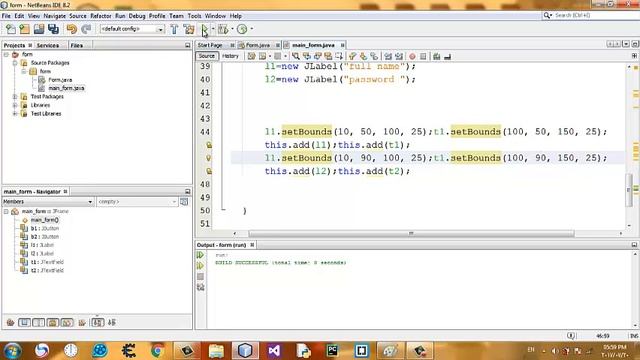Click the New File toolbar icon
The height and width of the screenshot is (360, 640).
click(x=11, y=29)
